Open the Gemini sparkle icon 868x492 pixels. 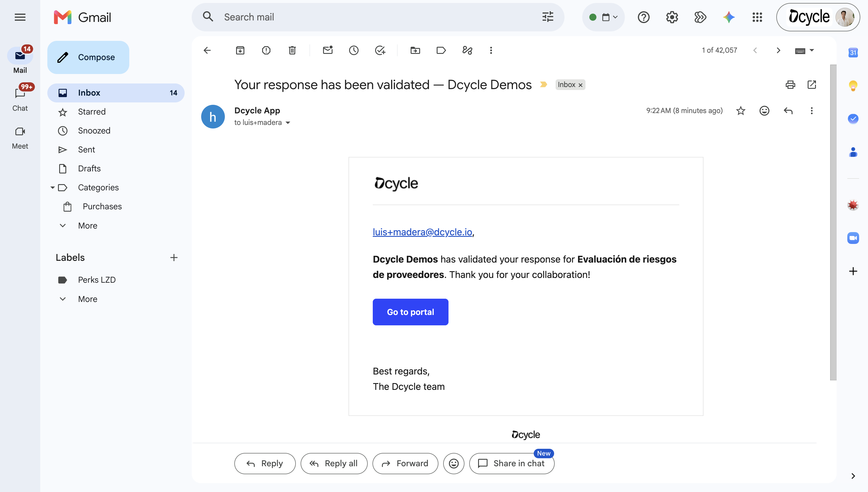[x=729, y=17]
